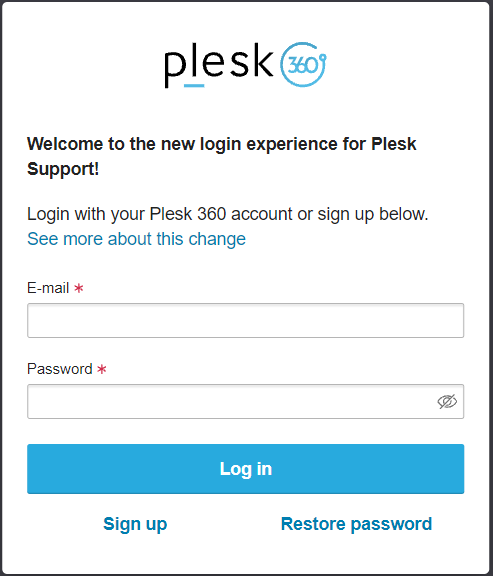Click the Password field label

coord(60,369)
